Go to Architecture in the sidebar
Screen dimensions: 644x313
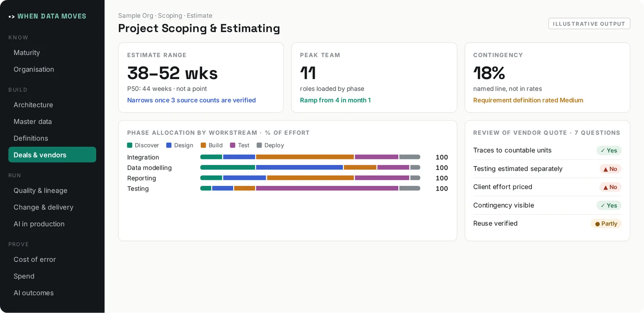(52, 105)
